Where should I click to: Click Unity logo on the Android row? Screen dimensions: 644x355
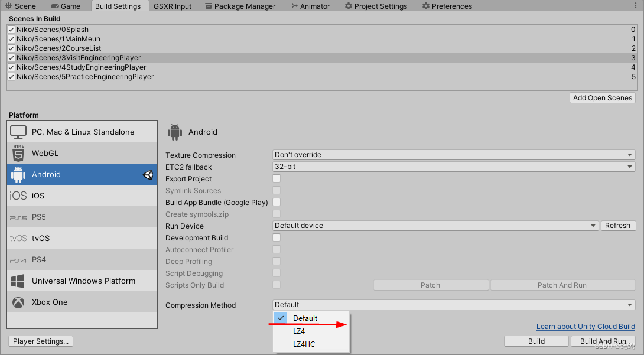point(148,175)
